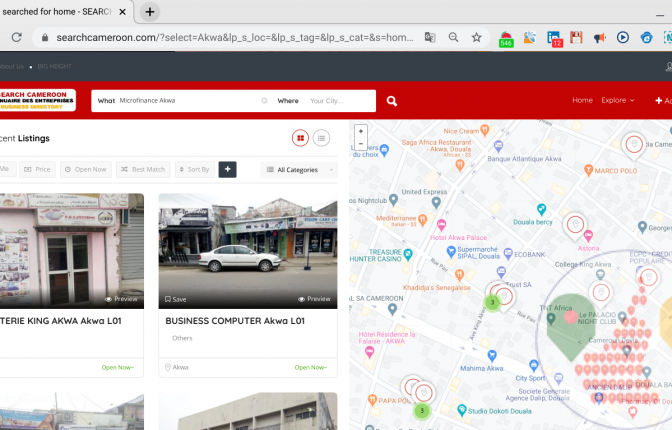Click the ECOBANK map marker
Image resolution: width=672 pixels, height=430 pixels.
tap(508, 253)
